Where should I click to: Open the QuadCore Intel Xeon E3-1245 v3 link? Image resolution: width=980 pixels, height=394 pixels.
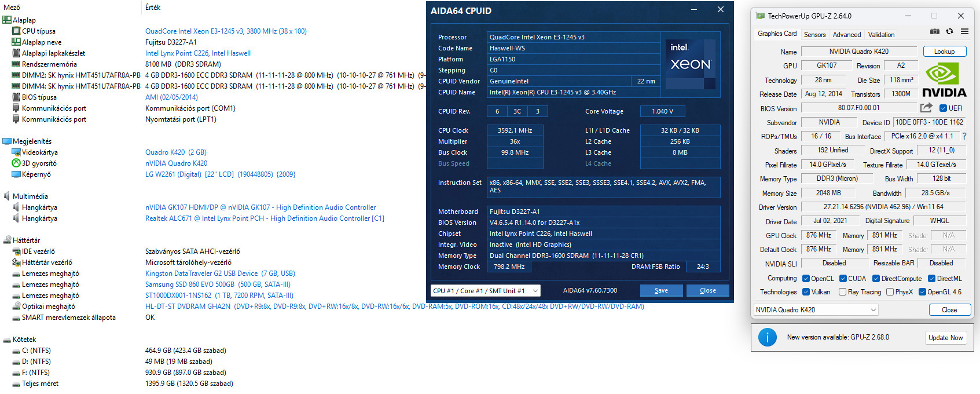pyautogui.click(x=226, y=31)
